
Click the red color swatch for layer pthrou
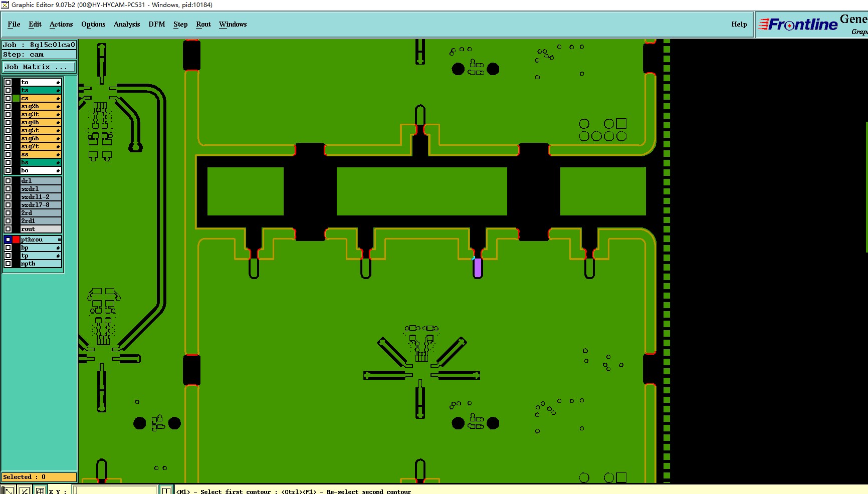pyautogui.click(x=16, y=239)
